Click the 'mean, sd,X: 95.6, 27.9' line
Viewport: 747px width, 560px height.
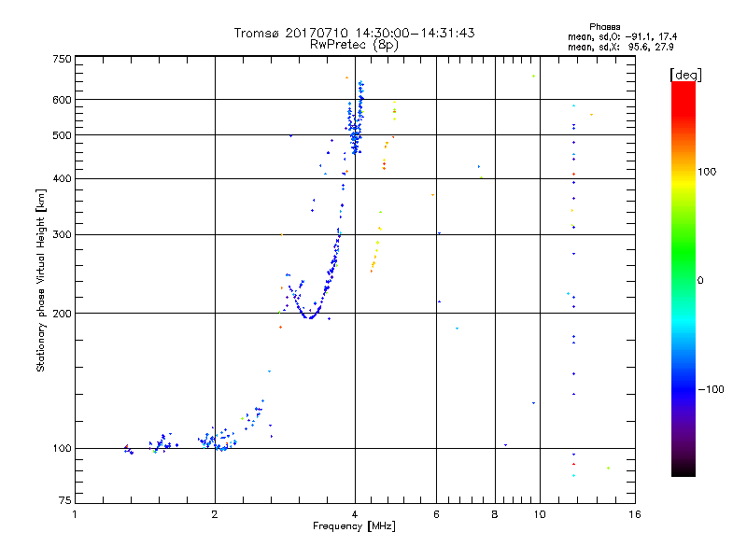click(621, 47)
